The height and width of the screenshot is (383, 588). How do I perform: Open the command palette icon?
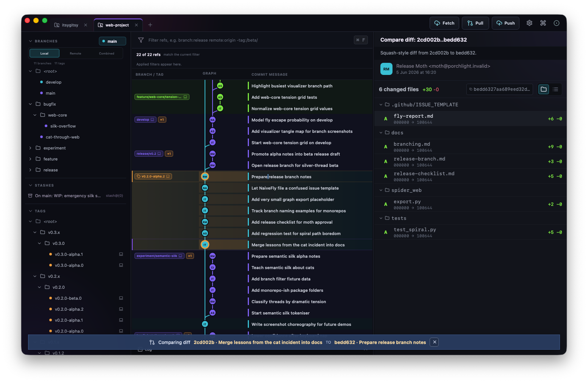(x=543, y=23)
